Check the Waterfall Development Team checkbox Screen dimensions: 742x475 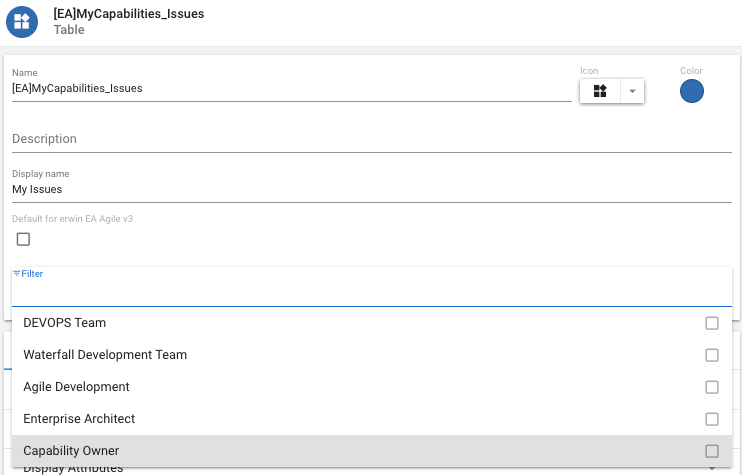click(712, 355)
